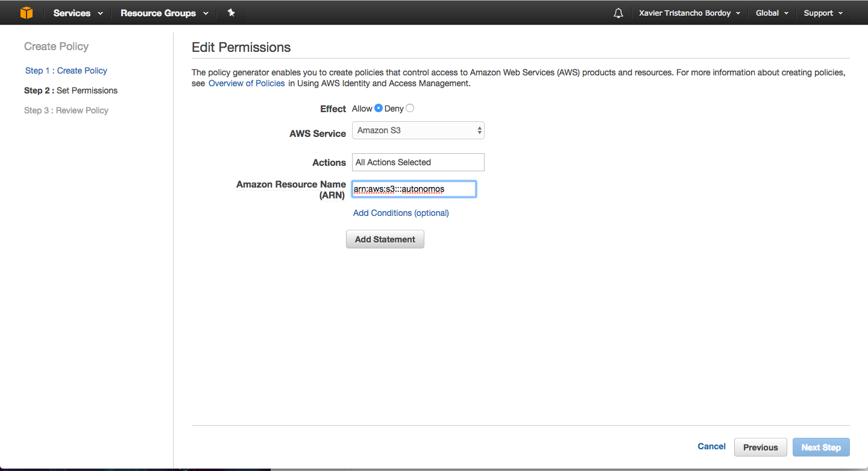Click the Next Step button
Viewport: 868px width, 471px height.
point(821,447)
